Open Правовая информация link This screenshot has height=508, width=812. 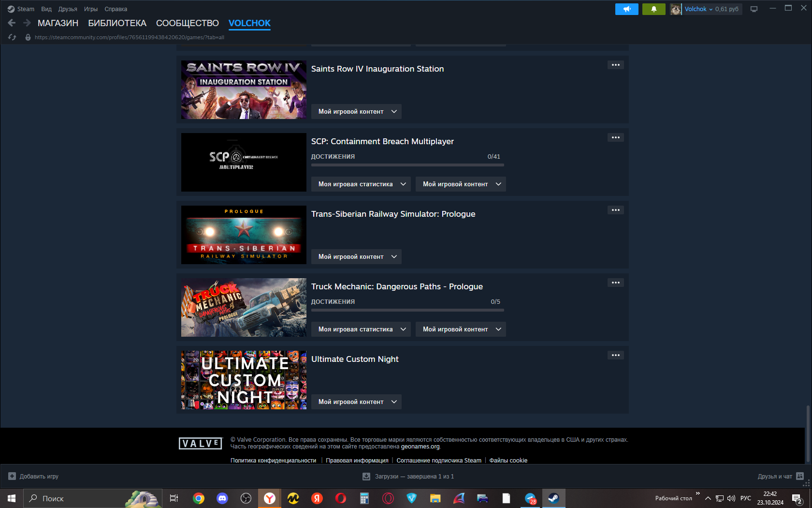pos(357,461)
